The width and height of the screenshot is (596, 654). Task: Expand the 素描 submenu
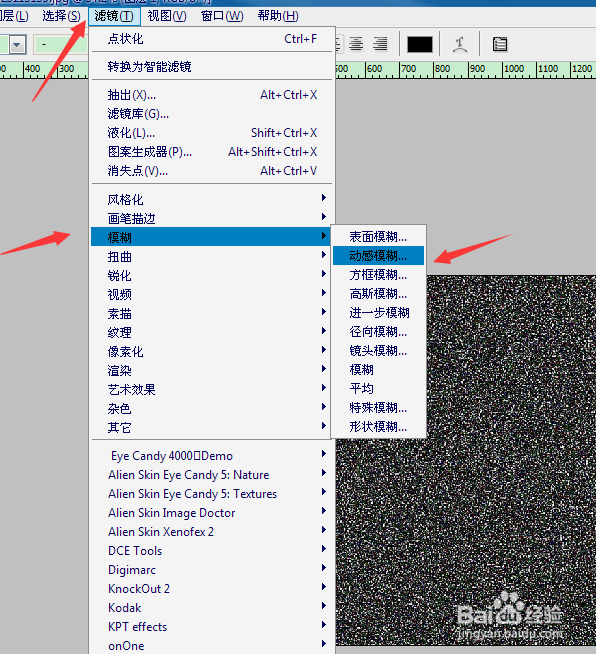point(212,313)
